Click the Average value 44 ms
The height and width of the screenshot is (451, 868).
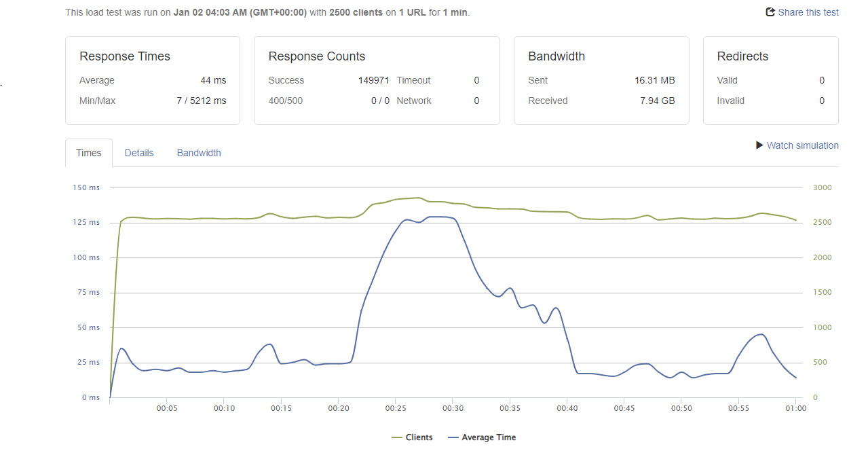213,80
